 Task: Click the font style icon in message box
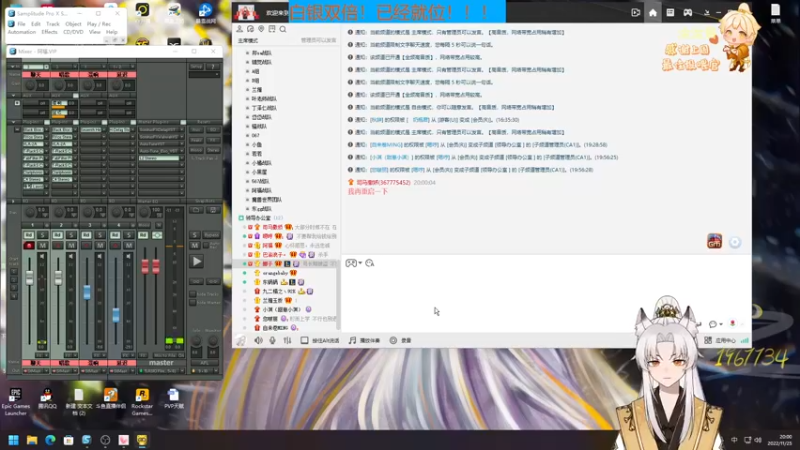[x=369, y=263]
